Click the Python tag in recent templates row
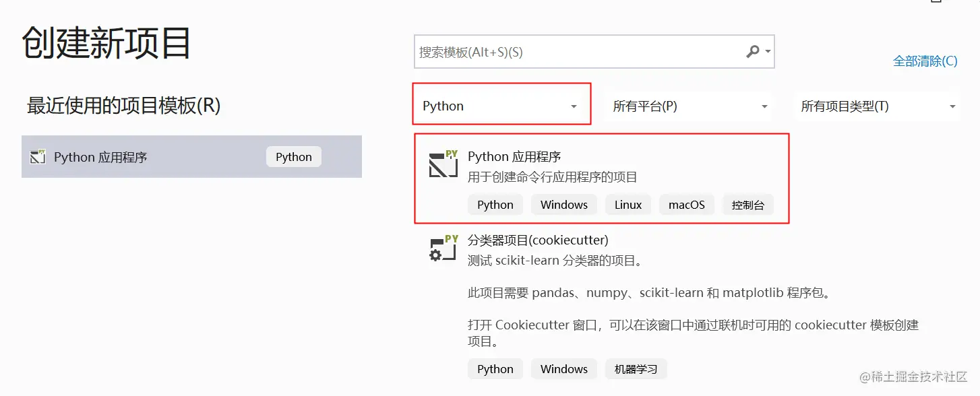 294,157
